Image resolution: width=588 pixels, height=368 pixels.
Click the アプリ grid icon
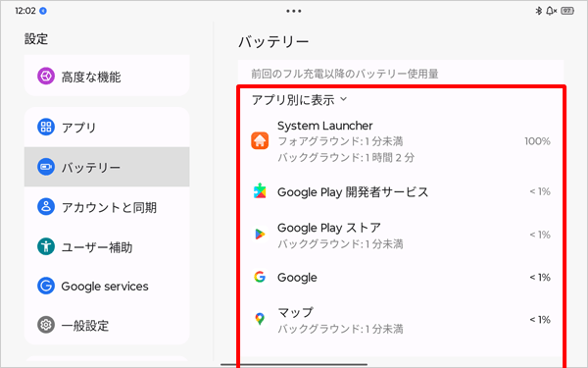tap(46, 127)
